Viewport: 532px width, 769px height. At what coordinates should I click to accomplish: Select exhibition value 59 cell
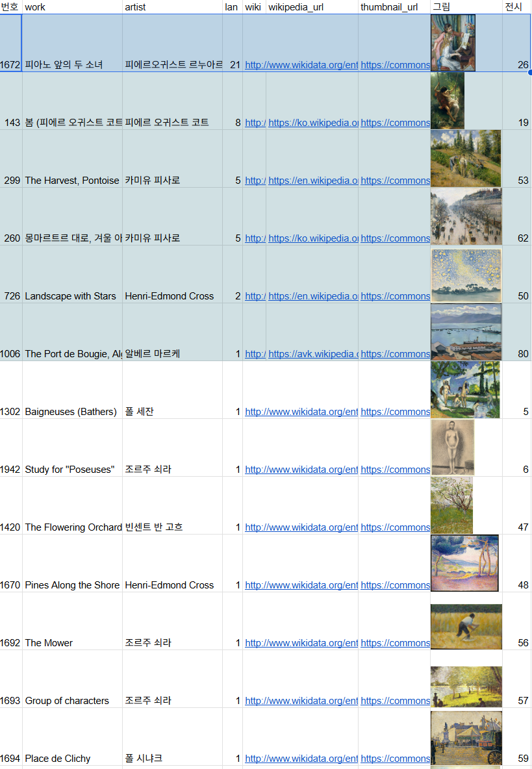pos(517,738)
